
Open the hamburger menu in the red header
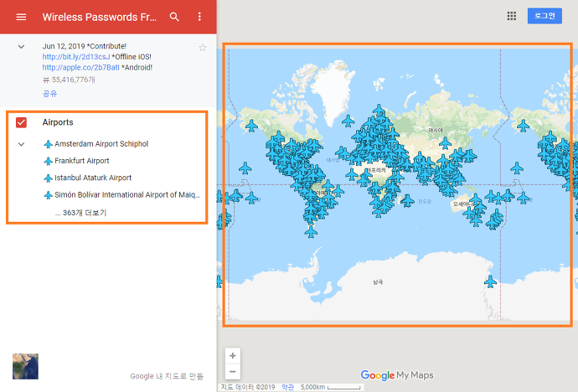[21, 17]
